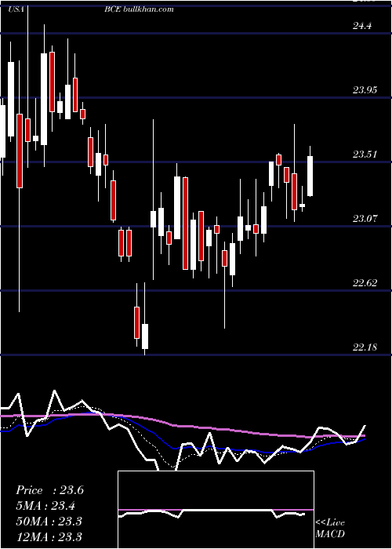Click the 23.95 price axis label
Screen dimensions: 392x549
(365, 90)
